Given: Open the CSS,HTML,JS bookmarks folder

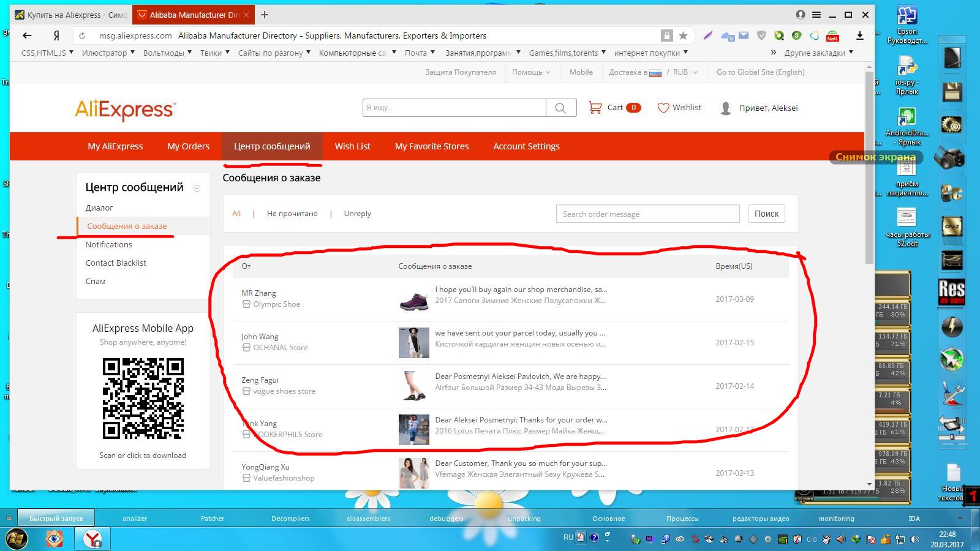Looking at the screenshot, I should [47, 53].
